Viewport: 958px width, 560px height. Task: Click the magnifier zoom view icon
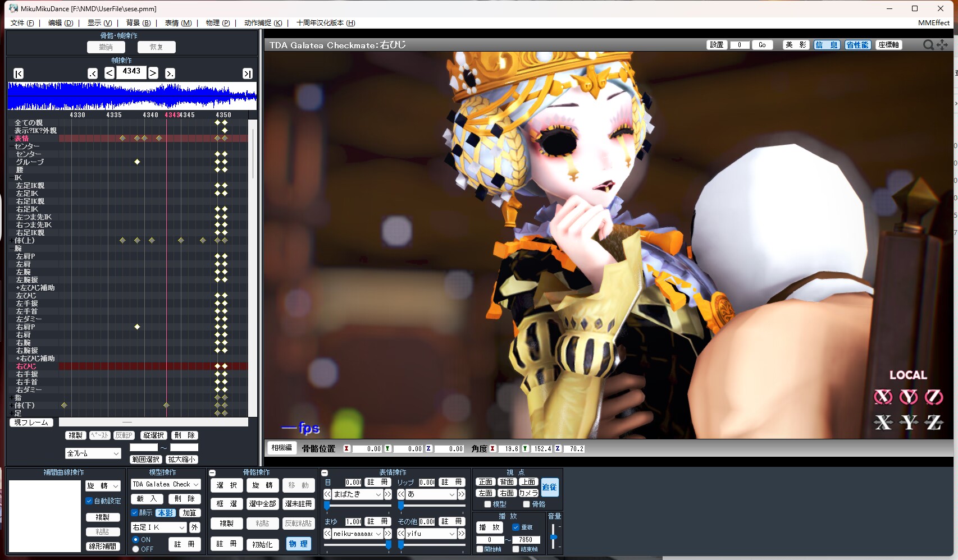(x=928, y=45)
